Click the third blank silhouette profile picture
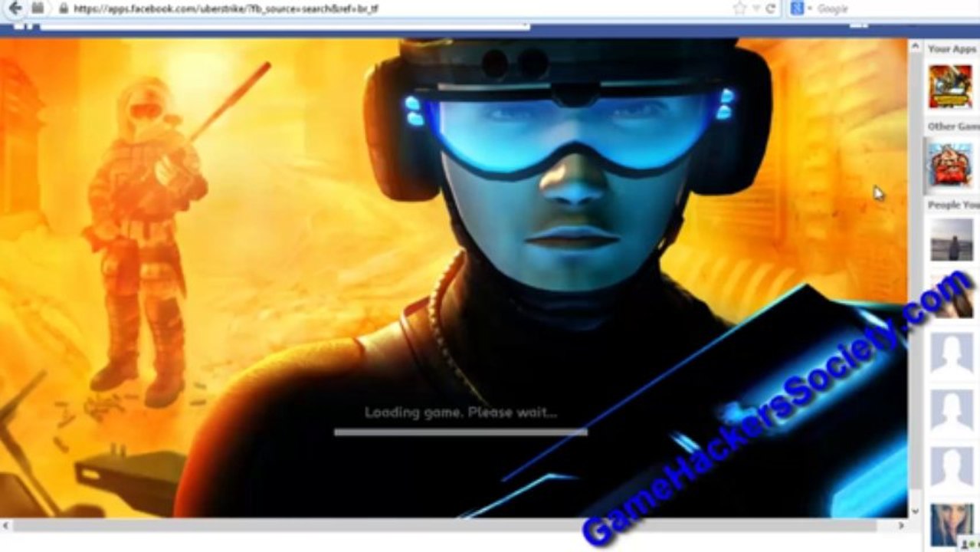The height and width of the screenshot is (552, 980). click(x=952, y=468)
